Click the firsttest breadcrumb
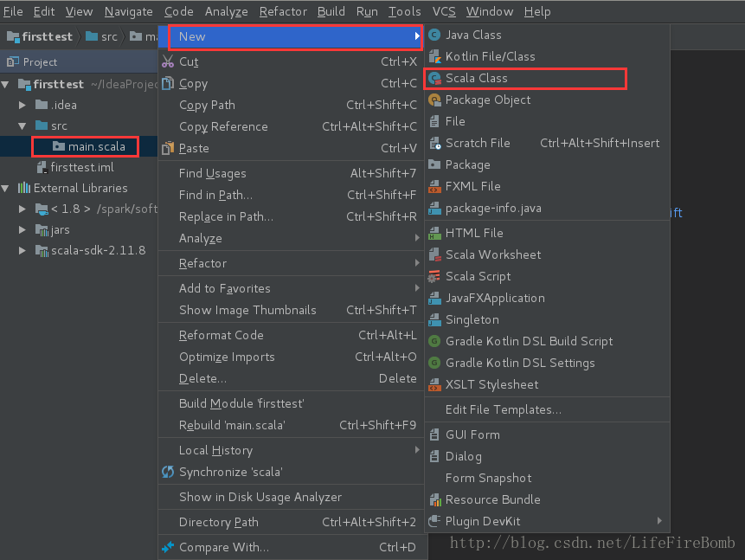745x560 pixels. 41,36
